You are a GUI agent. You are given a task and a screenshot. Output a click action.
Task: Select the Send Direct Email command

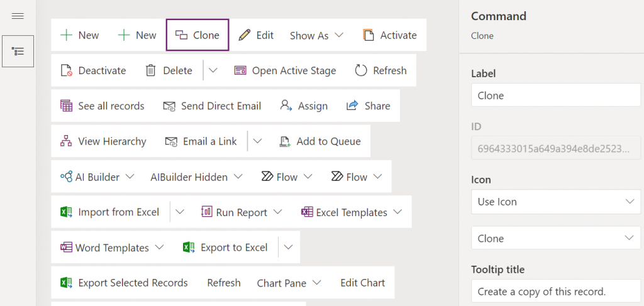[x=212, y=106]
